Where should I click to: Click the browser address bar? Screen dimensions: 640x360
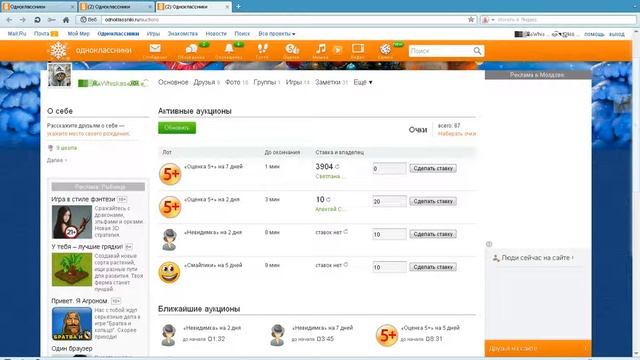(x=284, y=20)
